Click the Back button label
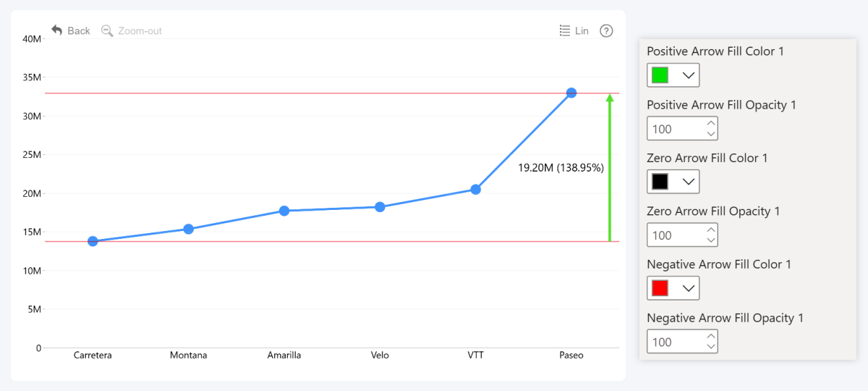The image size is (868, 391). pyautogui.click(x=79, y=30)
